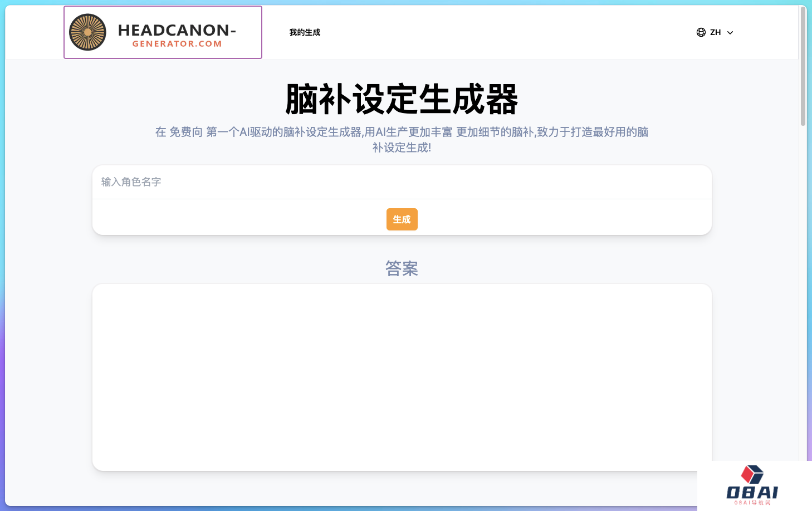The image size is (812, 511).
Task: Click the circular Headcanon Generator logo icon
Action: tap(87, 32)
